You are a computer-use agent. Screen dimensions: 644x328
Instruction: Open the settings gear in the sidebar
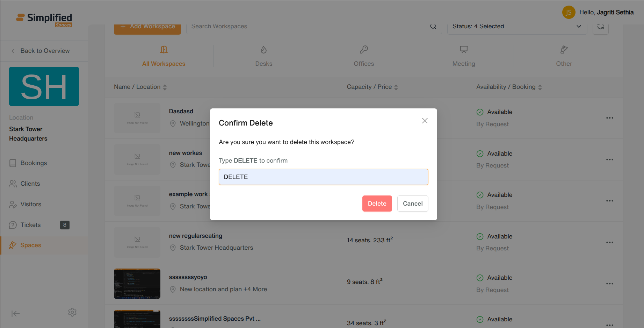pos(72,312)
